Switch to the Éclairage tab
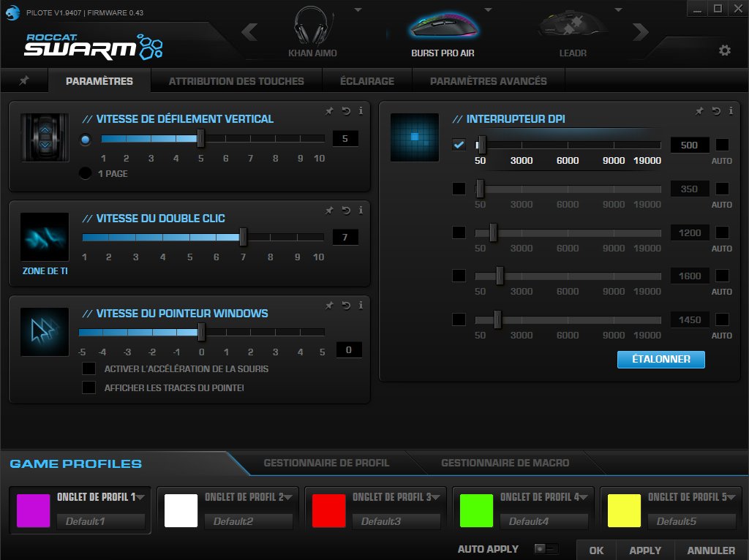Image resolution: width=749 pixels, height=560 pixels. 366,81
